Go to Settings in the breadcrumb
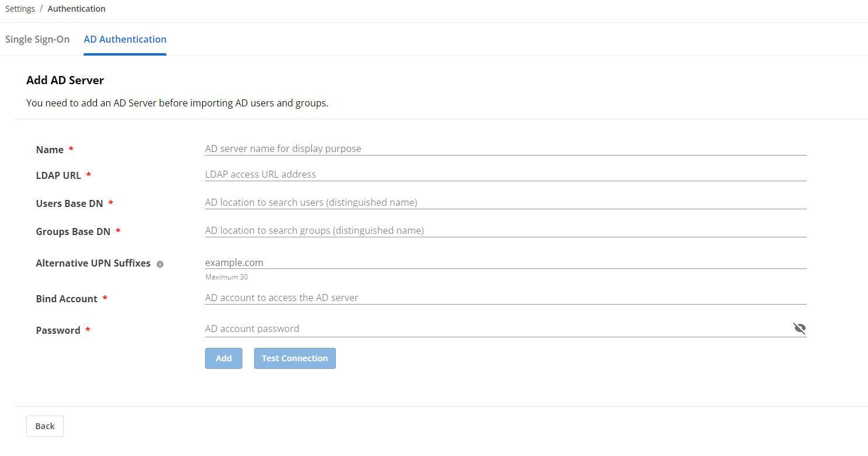868x456 pixels. [20, 9]
